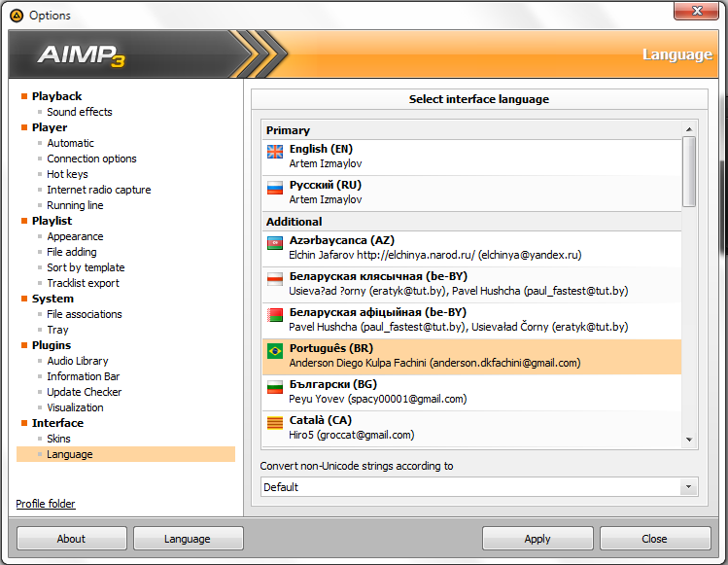
Task: Click the Primary group header
Action: click(472, 130)
